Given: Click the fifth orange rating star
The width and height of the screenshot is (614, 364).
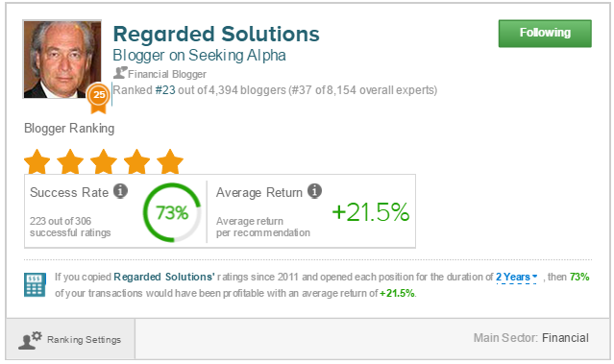Looking at the screenshot, I should tap(170, 161).
